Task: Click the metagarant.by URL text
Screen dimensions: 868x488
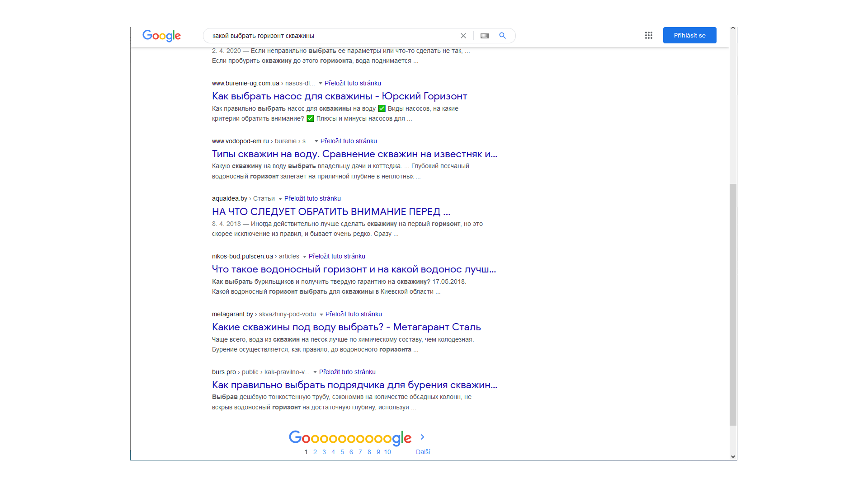Action: 232,314
